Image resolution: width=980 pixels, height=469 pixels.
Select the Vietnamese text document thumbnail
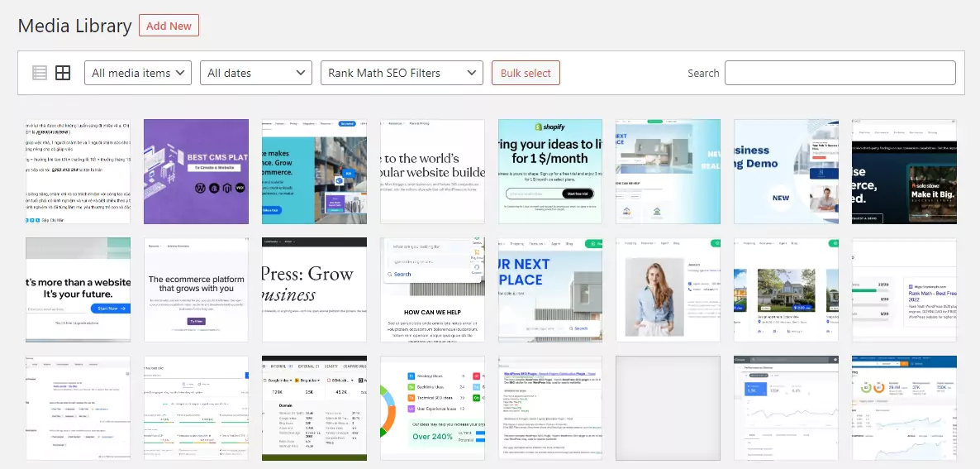click(78, 171)
